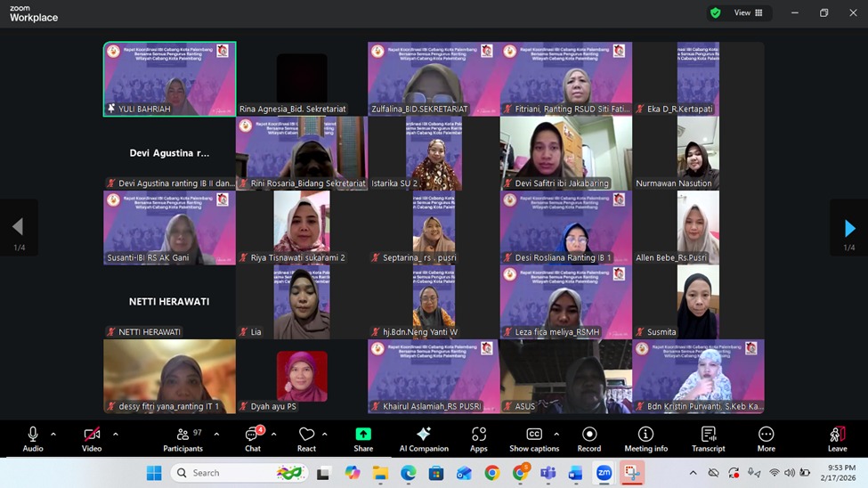868x488 pixels.
Task: Open Copilot from taskbar
Action: pos(352,473)
